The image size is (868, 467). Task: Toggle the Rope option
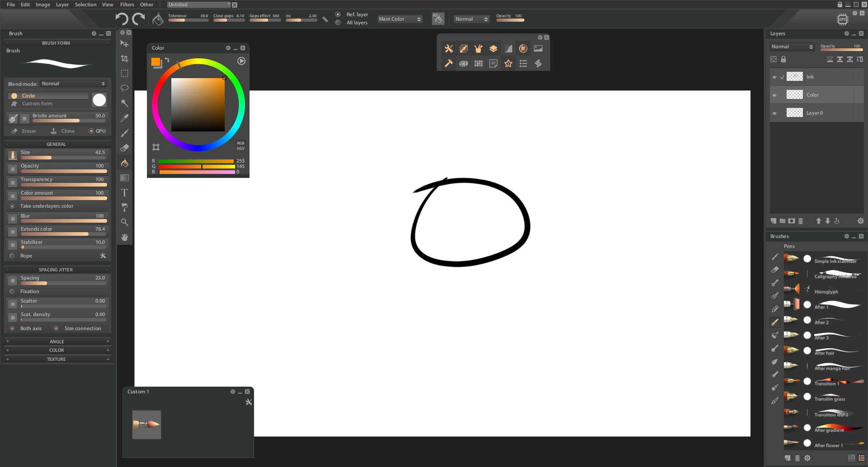pos(12,256)
